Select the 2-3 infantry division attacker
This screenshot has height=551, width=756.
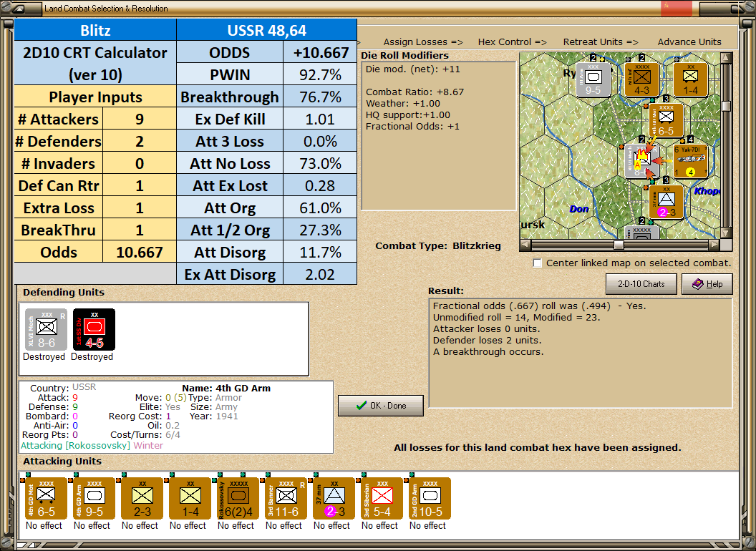tap(142, 498)
